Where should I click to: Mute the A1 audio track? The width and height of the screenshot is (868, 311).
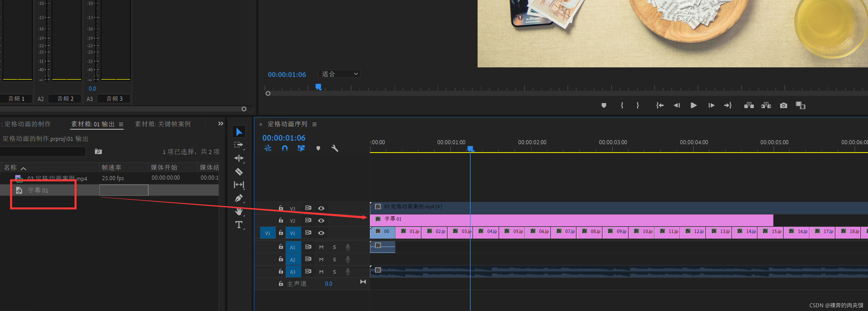(x=321, y=247)
